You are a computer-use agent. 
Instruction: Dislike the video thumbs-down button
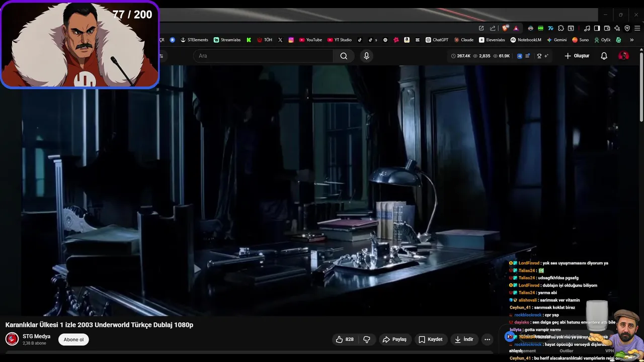[367, 339]
